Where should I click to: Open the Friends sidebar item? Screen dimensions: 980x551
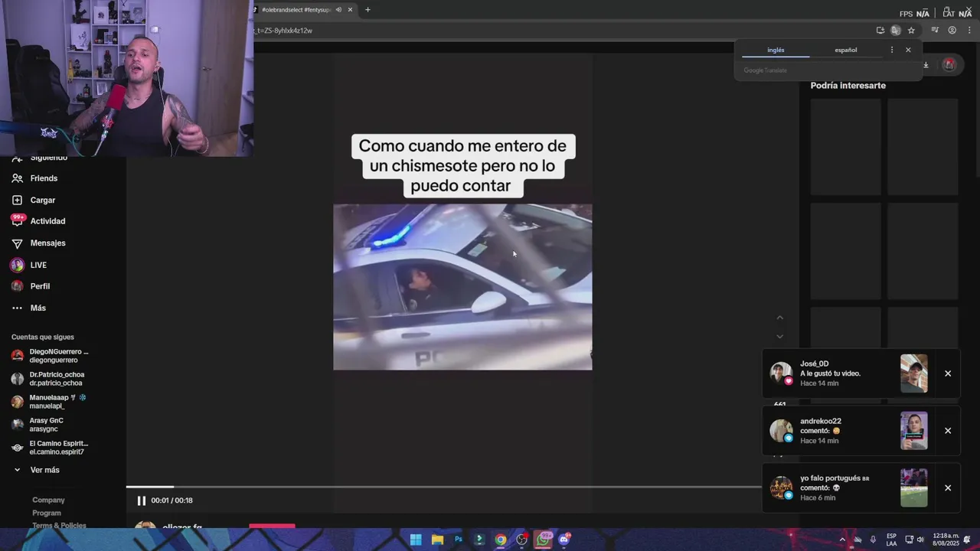(x=34, y=178)
